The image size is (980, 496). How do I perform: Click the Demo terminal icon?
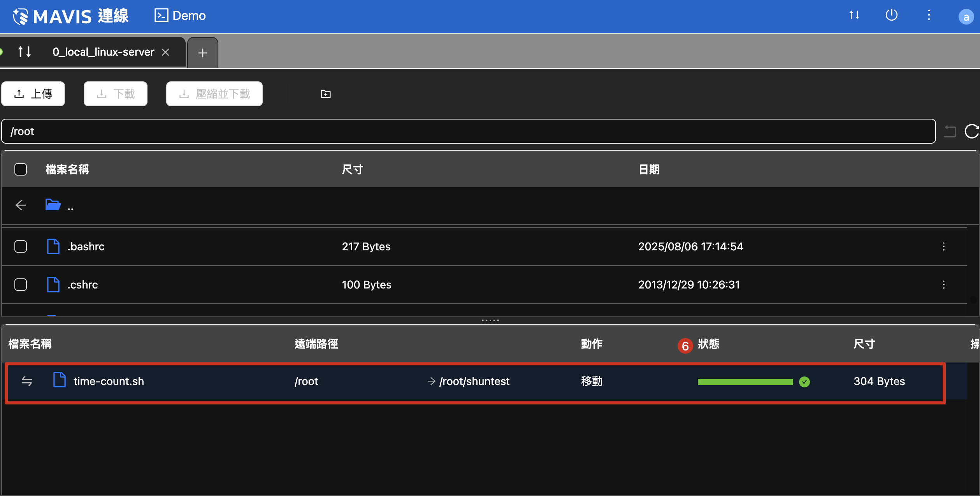[x=161, y=16]
